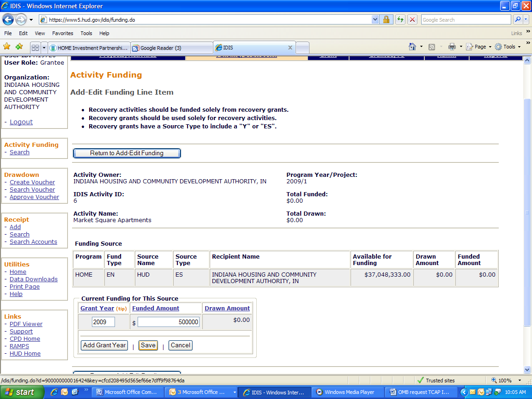The image size is (532, 399).
Task: Click the Home icon in command bar
Action: pos(412,47)
